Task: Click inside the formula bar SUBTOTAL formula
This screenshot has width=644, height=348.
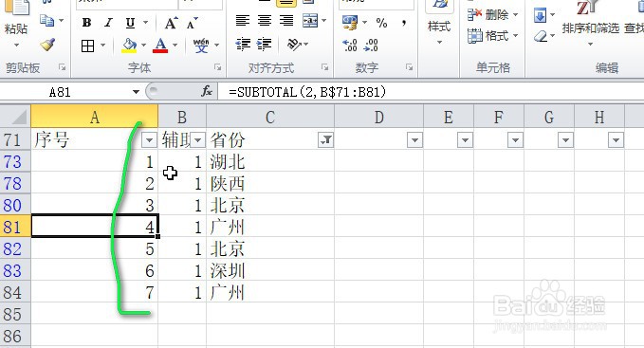Action: pos(307,92)
